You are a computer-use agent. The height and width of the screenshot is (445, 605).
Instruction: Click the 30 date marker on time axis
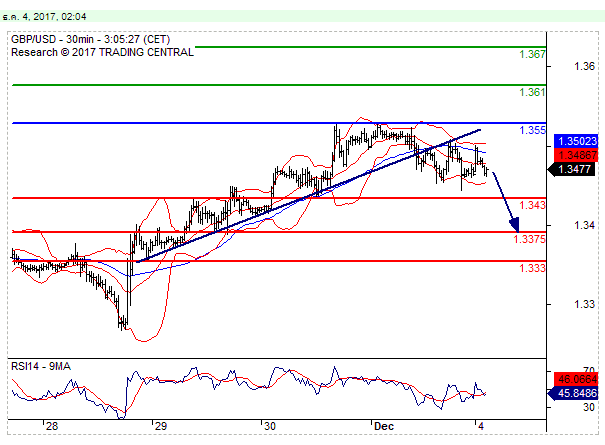pyautogui.click(x=270, y=425)
